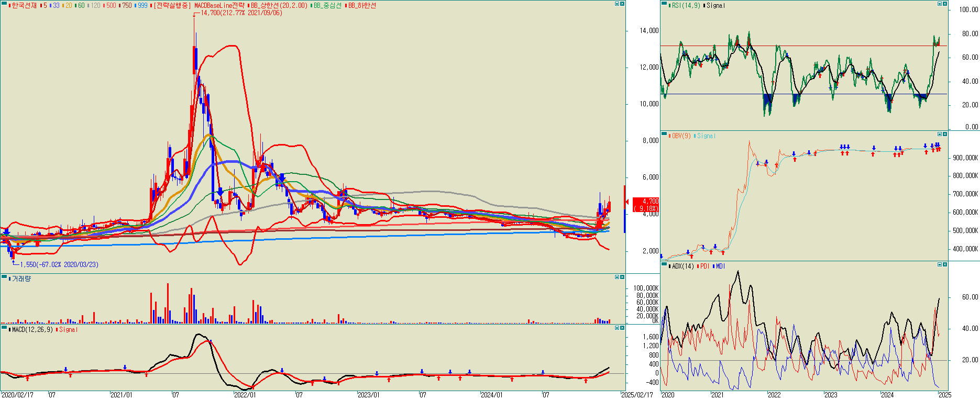Maximize the MACD(12,26,9) panel
The image size is (980, 400).
(617, 328)
